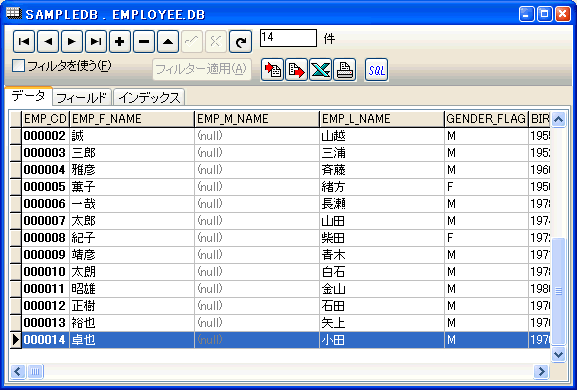Viewport: 577px width, 390px height.
Task: Click the export data icon with red arrow
Action: click(x=297, y=70)
